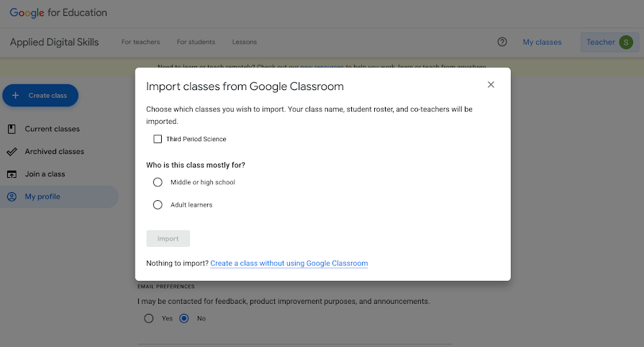Click the Applied Digital Skills title
The width and height of the screenshot is (644, 347).
point(54,42)
